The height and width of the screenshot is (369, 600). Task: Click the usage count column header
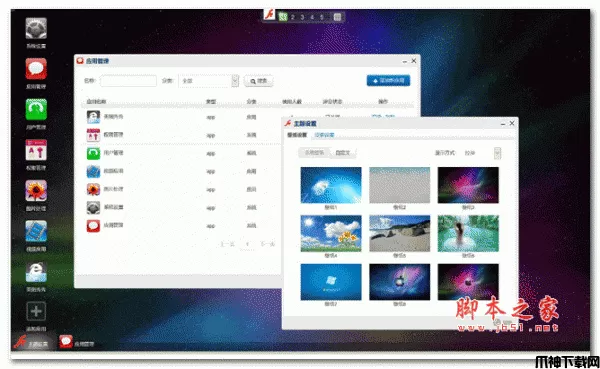coord(292,101)
